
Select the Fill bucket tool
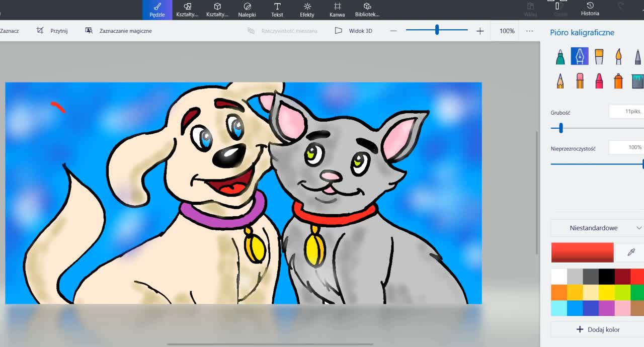pyautogui.click(x=637, y=80)
